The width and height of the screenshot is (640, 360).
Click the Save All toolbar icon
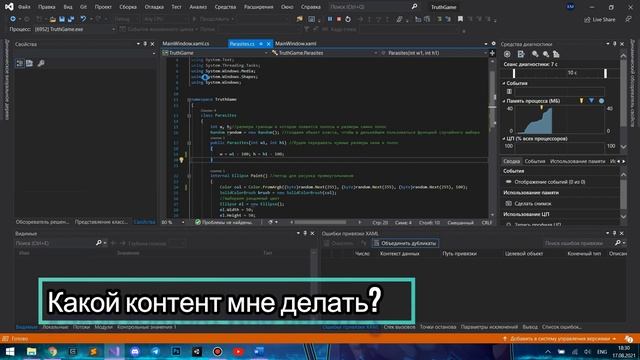point(71,19)
